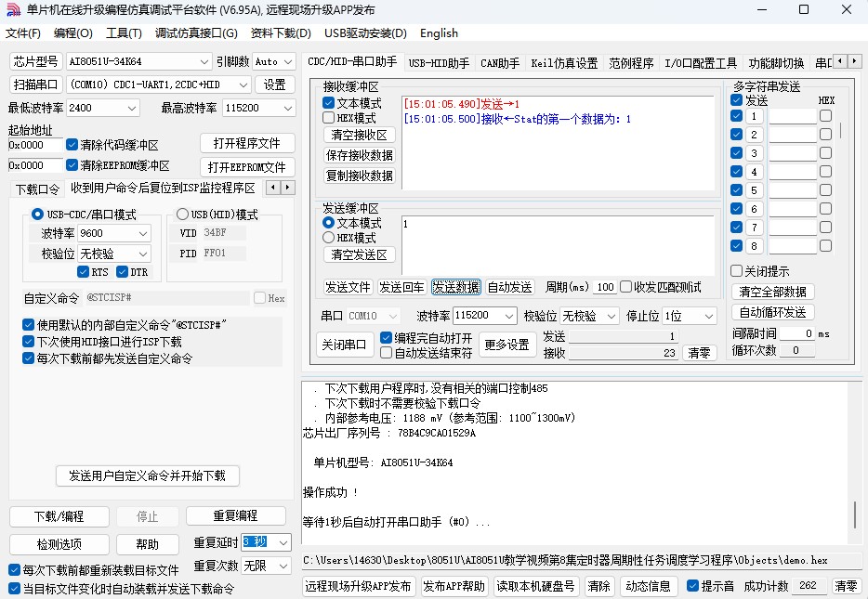Select USB-CDC/串口模式 radio button
868x599 pixels.
(x=38, y=214)
